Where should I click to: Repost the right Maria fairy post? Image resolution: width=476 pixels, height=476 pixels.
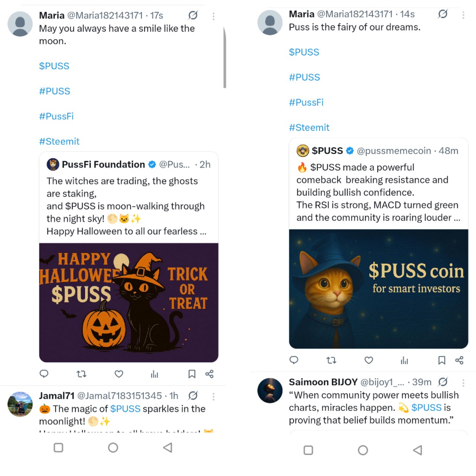(331, 360)
